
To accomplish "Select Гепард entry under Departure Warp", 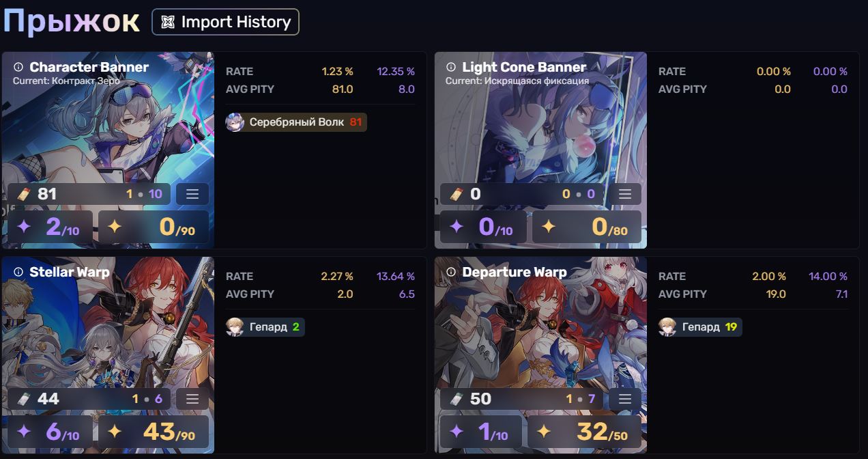I will [x=699, y=327].
